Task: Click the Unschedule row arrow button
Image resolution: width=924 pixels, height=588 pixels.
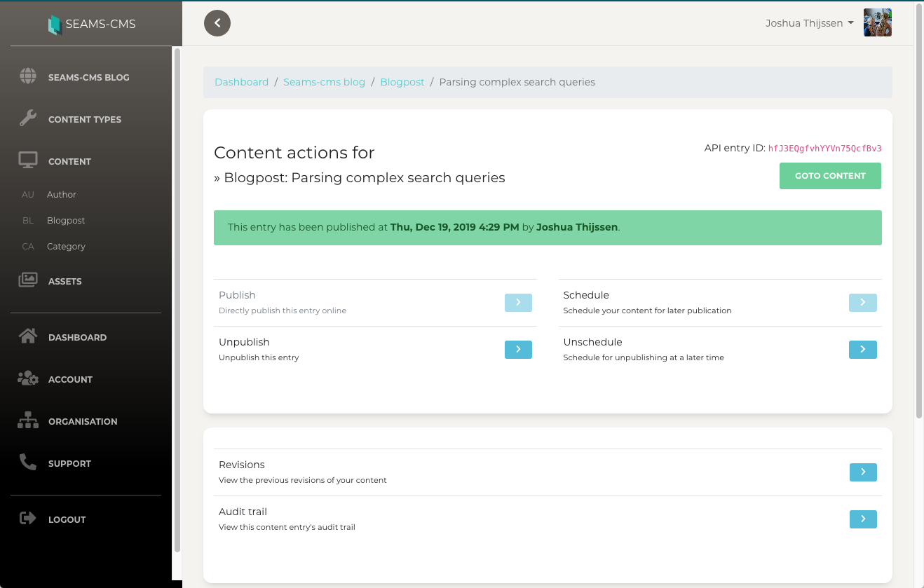Action: click(863, 350)
